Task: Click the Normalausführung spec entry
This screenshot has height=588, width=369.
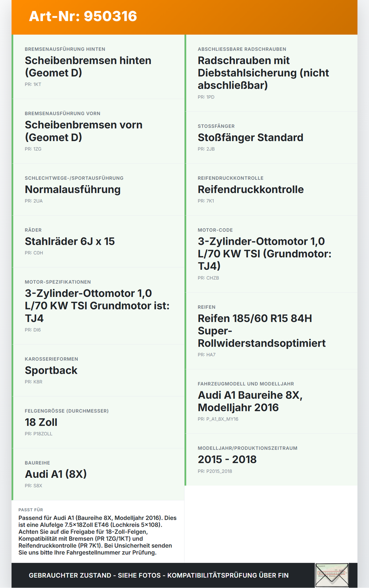Action: pyautogui.click(x=73, y=190)
